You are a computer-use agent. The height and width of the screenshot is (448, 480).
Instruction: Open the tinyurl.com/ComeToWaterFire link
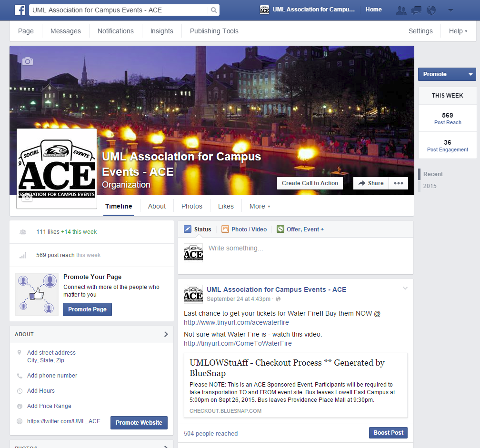[x=238, y=343]
